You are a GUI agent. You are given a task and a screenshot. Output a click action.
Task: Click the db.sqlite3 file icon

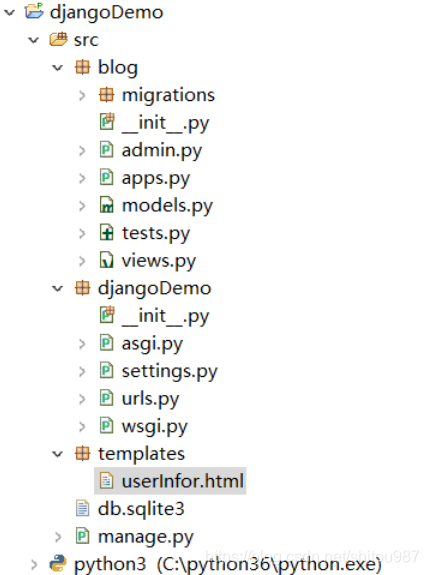[82, 509]
